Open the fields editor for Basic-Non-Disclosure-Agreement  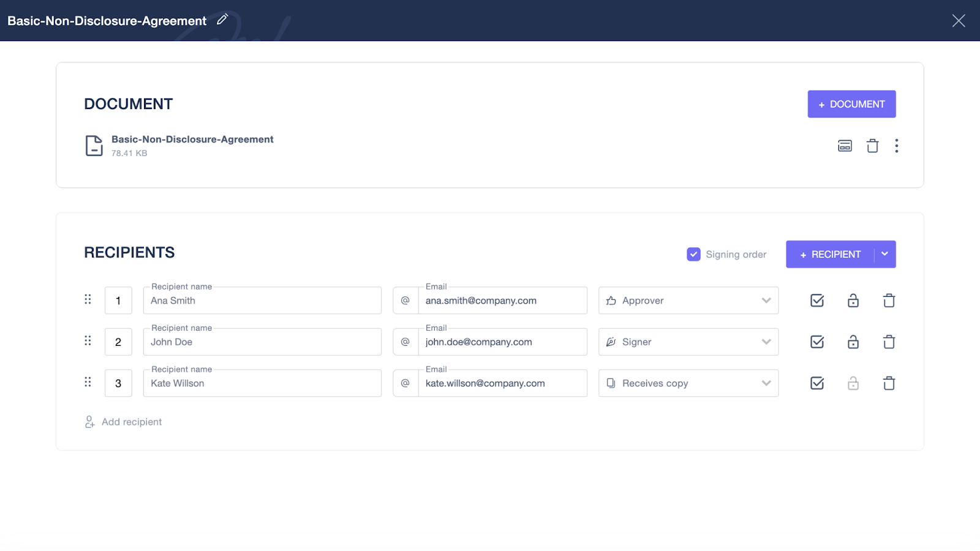844,146
